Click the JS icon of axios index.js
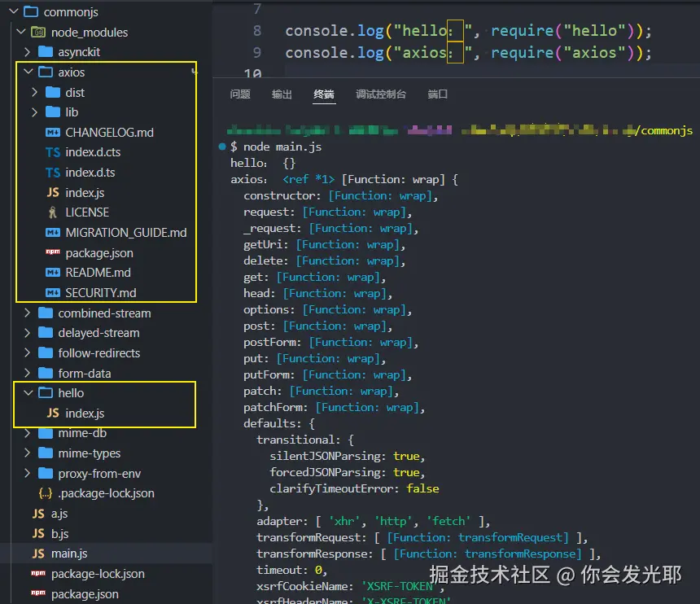This screenshot has width=700, height=604. pos(53,192)
